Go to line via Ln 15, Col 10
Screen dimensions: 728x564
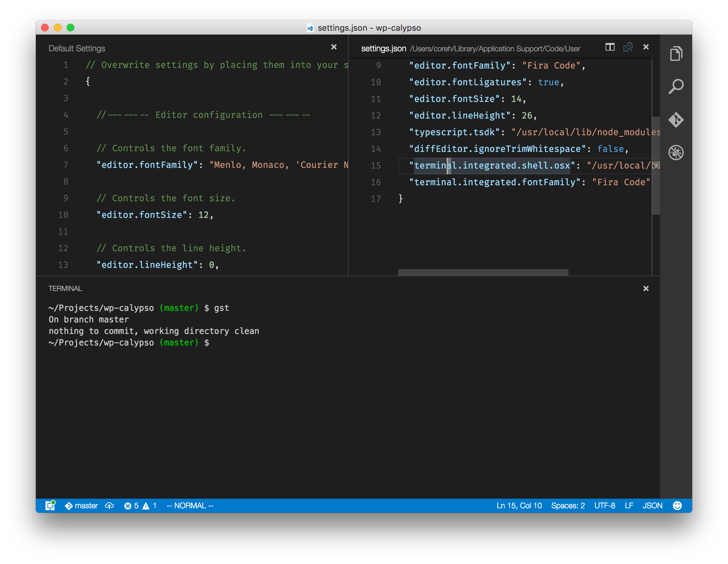point(519,506)
